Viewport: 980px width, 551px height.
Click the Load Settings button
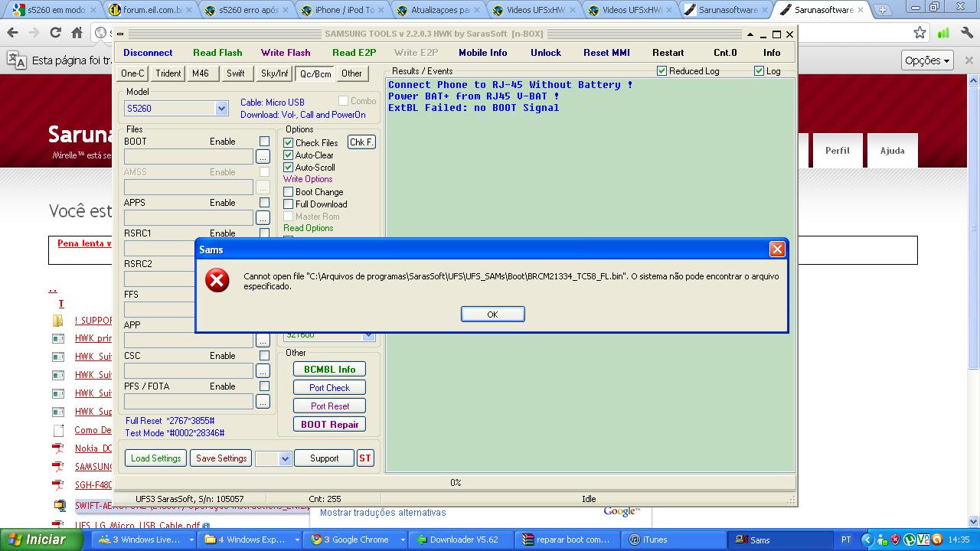coord(156,458)
